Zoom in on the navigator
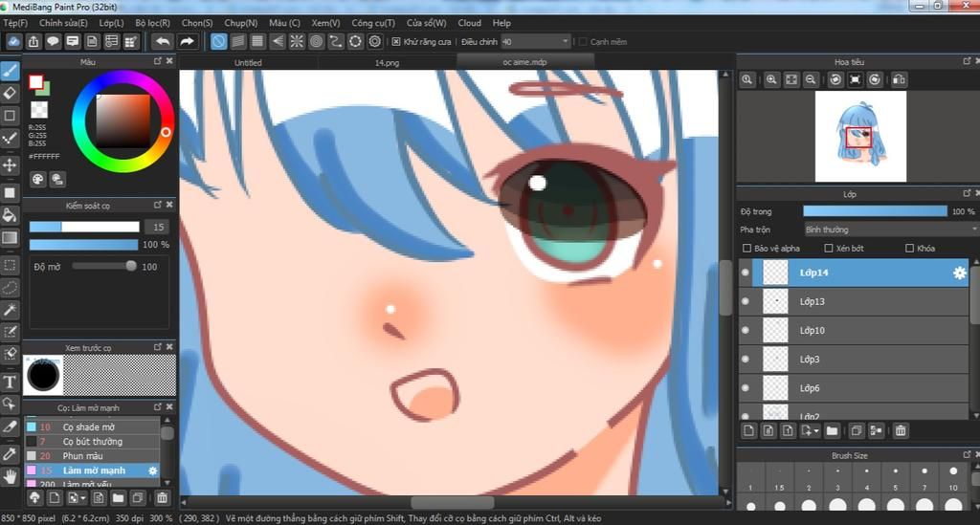Screen dimensions: 980x525 click(x=772, y=80)
